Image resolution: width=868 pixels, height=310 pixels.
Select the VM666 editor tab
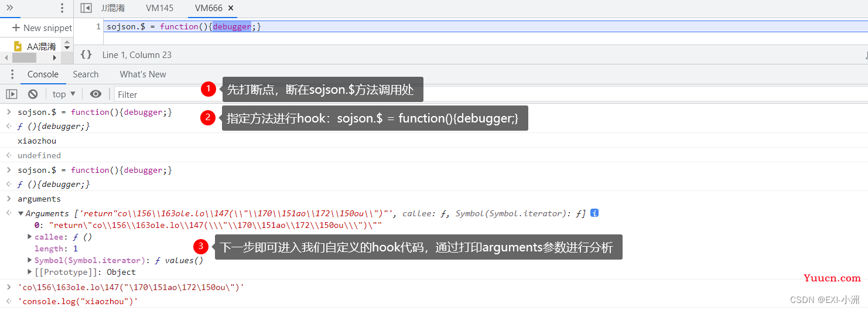coord(209,8)
